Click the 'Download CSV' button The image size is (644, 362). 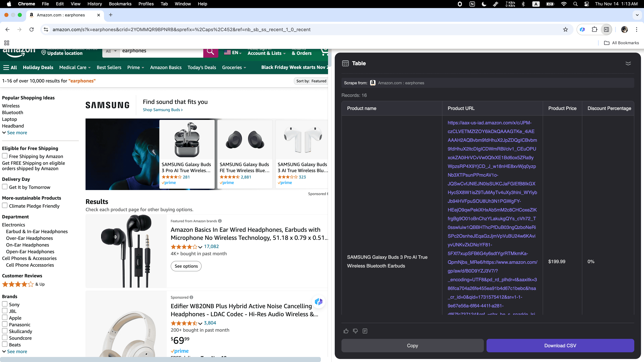560,345
